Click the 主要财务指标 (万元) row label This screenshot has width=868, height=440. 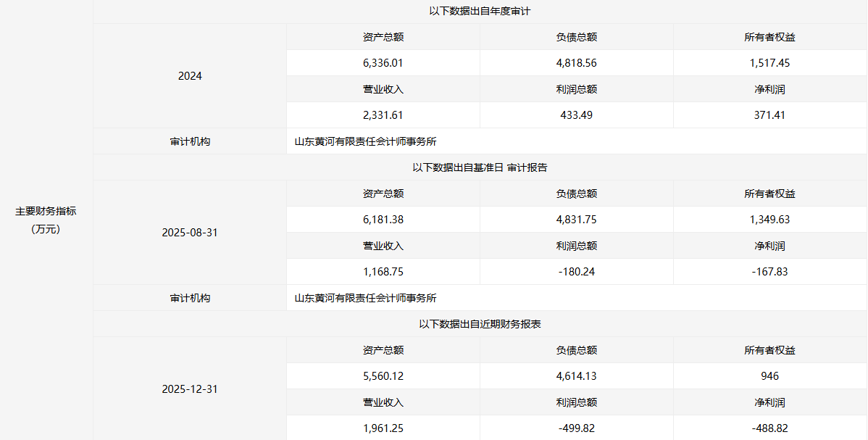pyautogui.click(x=46, y=220)
